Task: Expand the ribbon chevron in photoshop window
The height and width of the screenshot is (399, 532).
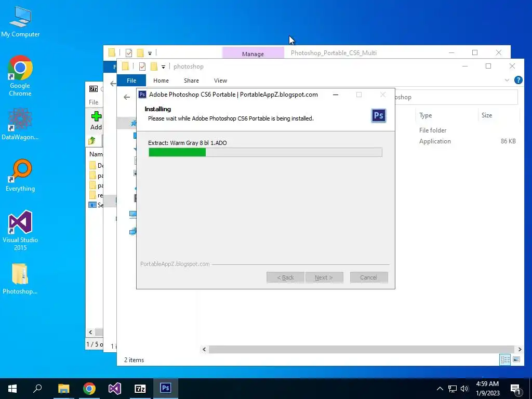Action: click(507, 81)
